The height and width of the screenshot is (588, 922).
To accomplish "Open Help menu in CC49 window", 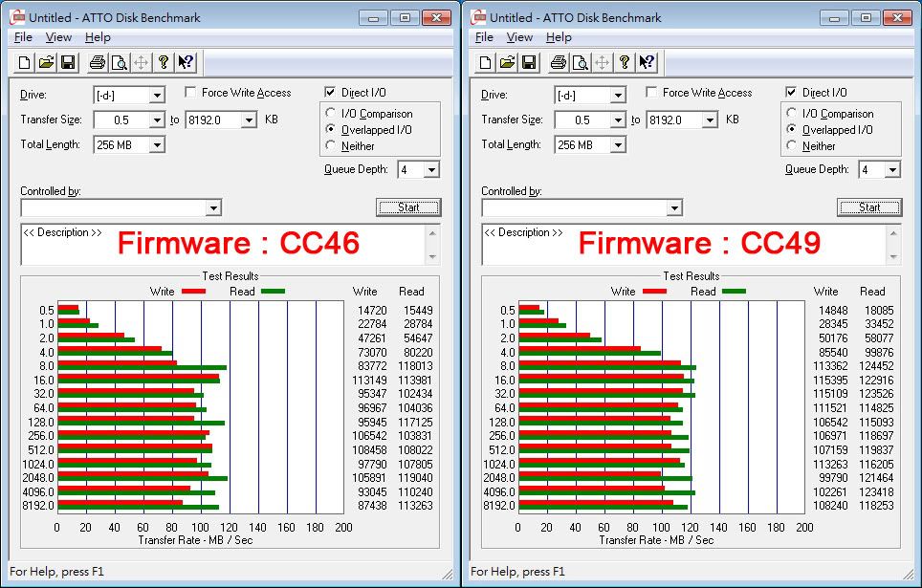I will point(559,37).
